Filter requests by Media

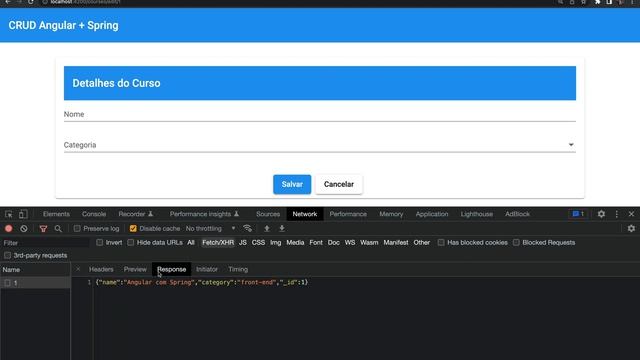pos(295,242)
